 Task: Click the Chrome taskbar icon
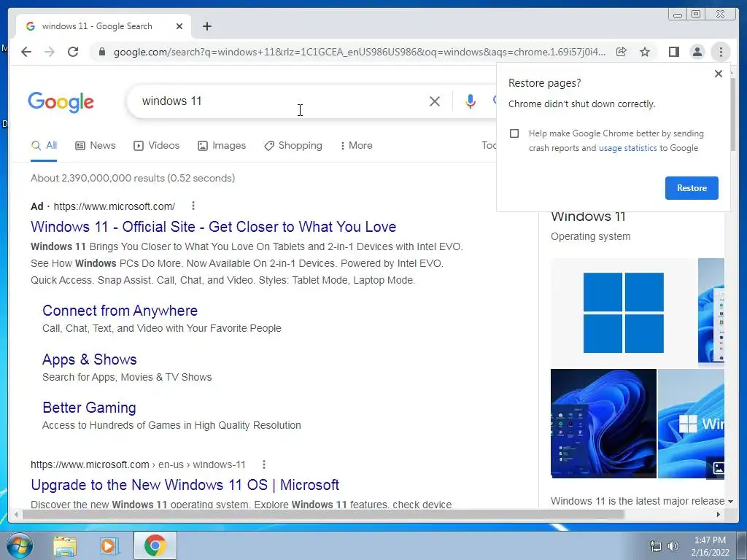click(x=155, y=545)
